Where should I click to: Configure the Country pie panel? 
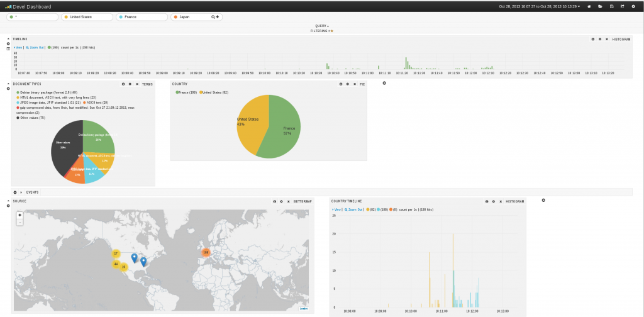347,84
